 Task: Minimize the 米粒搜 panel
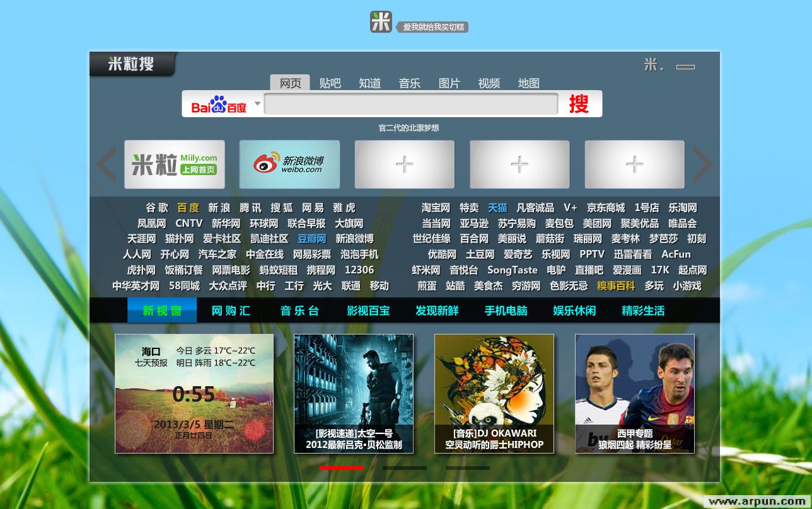(685, 67)
